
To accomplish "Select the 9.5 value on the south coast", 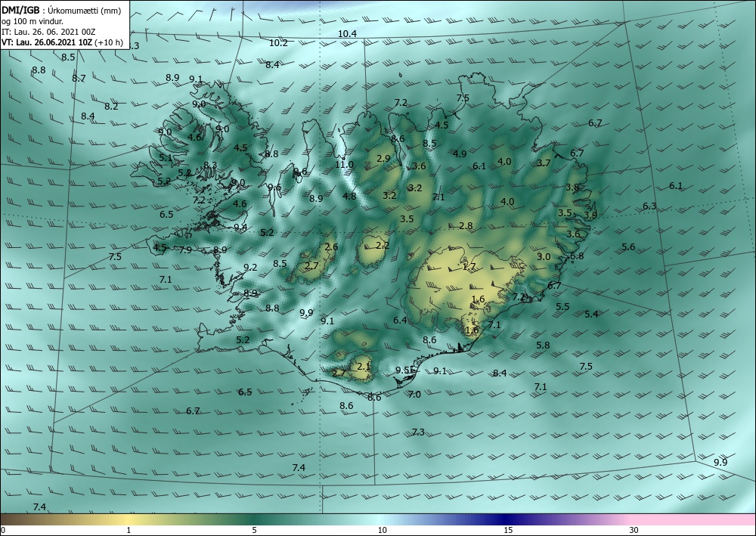I will pos(403,370).
